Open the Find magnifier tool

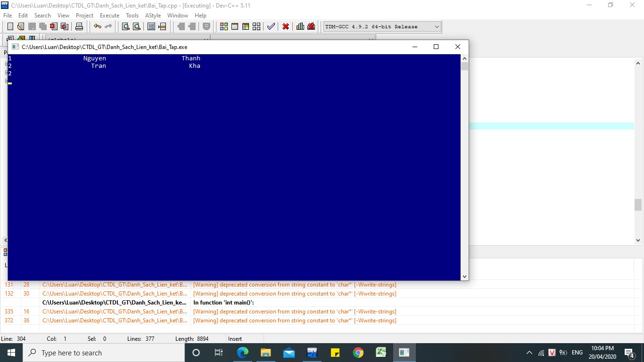tap(125, 26)
